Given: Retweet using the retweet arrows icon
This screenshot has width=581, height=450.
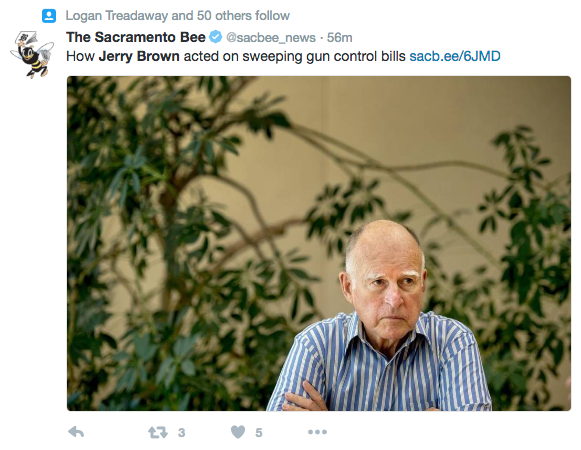Looking at the screenshot, I should [x=158, y=432].
